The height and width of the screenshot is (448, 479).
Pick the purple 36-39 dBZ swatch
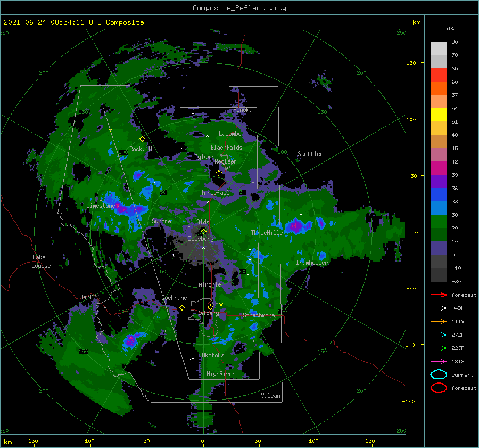[439, 181]
